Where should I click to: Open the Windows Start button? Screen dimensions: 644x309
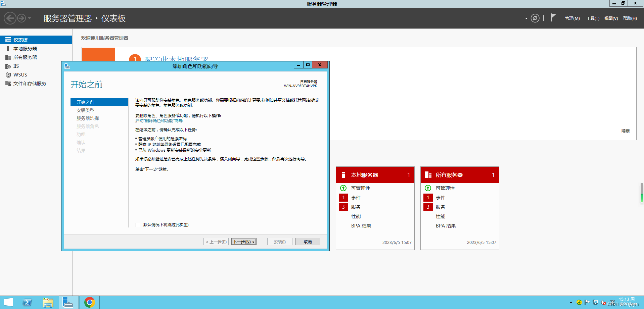[8, 302]
